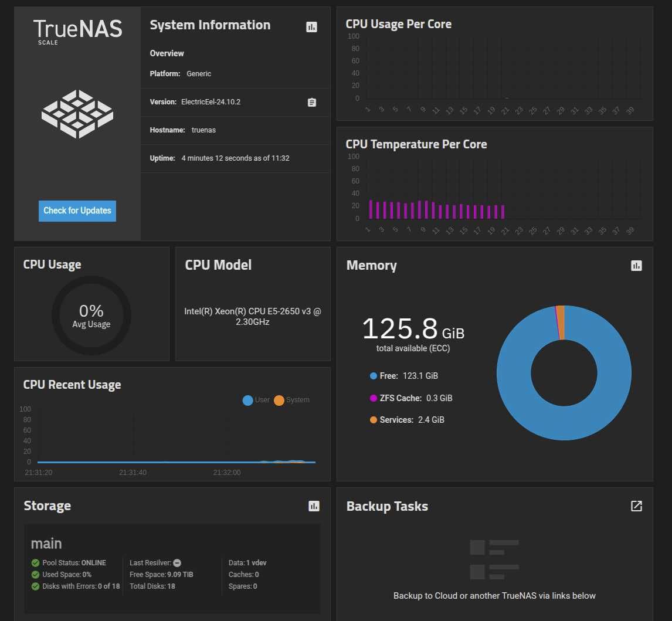Viewport: 672px width, 621px height.
Task: Click the Services: 2.4 GiB text
Action: (x=412, y=420)
